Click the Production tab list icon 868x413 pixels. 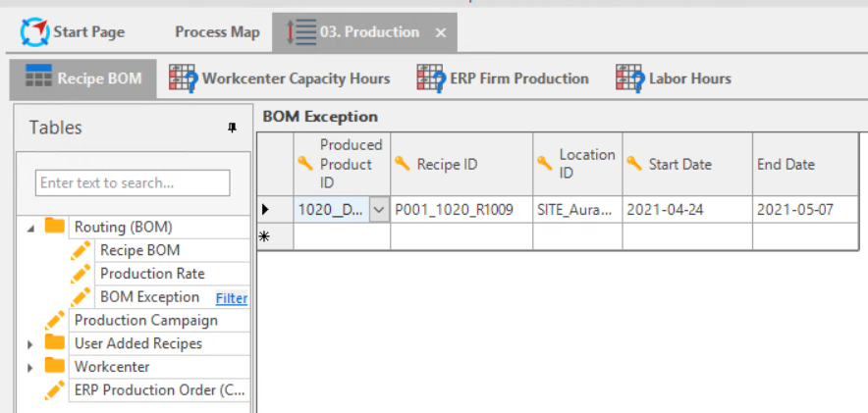point(301,32)
